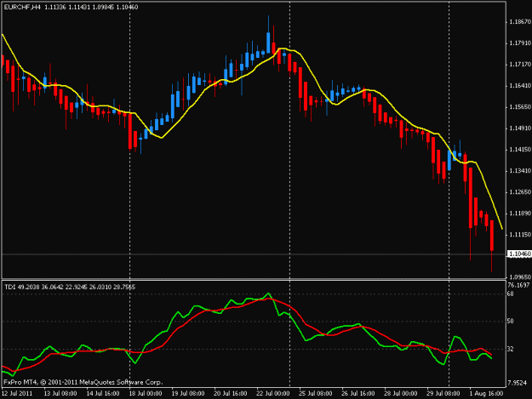Click the 29 Jul 08:00 time label
This screenshot has width=532, height=399.
(443, 394)
